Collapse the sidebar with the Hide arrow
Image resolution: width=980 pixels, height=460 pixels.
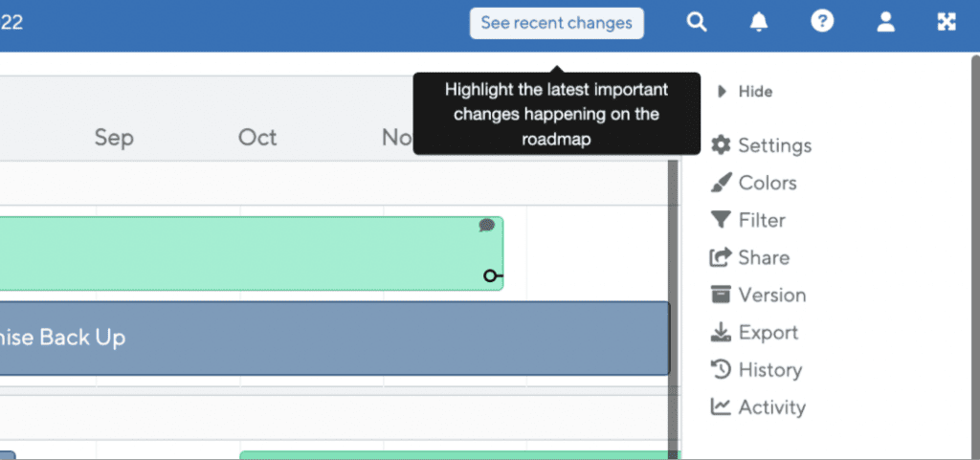(x=723, y=92)
